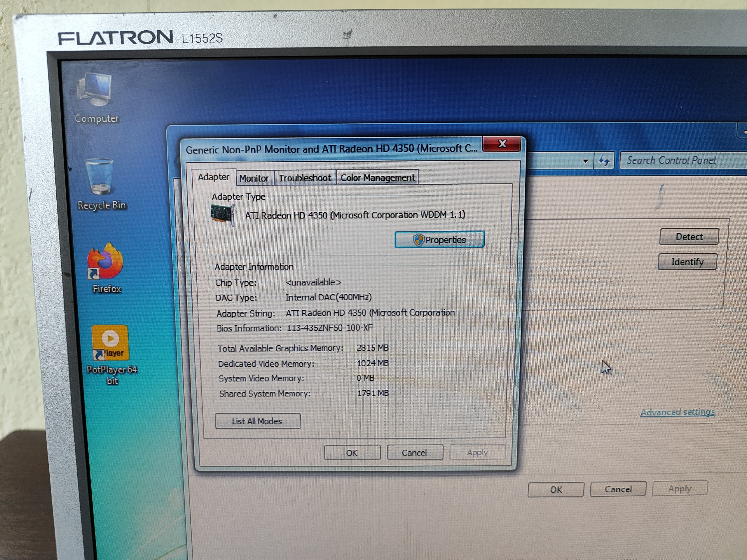Select the Color Management tab

coord(377,178)
